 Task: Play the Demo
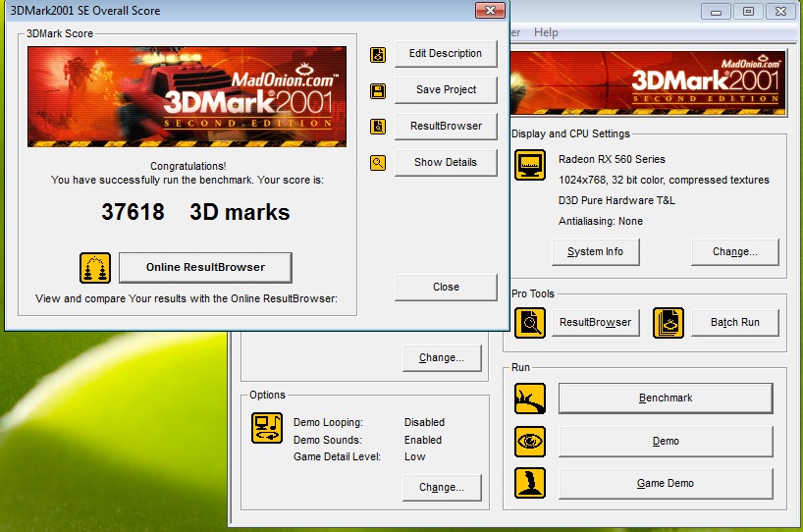tap(666, 442)
